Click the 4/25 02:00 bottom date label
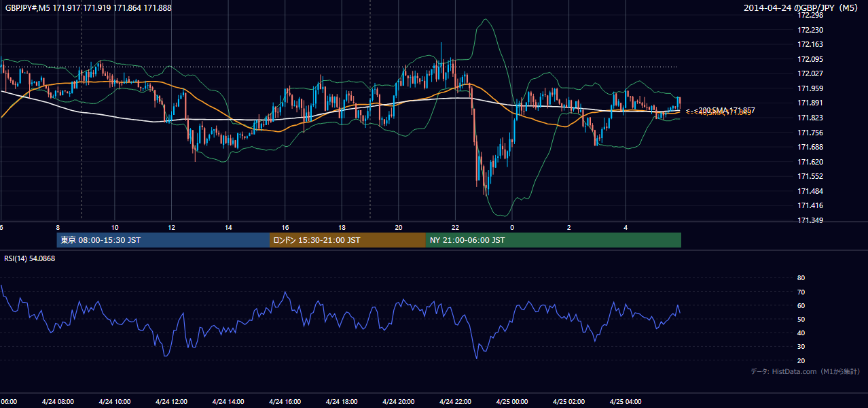The width and height of the screenshot is (868, 408). pyautogui.click(x=568, y=402)
